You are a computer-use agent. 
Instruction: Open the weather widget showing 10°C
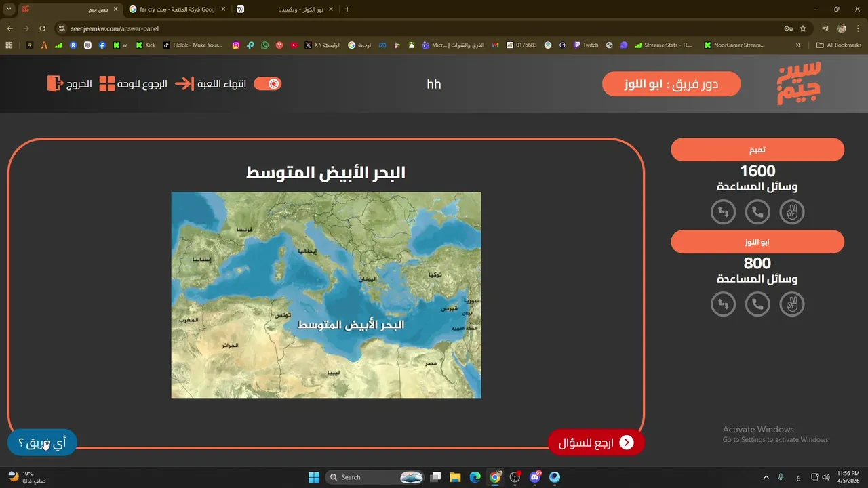(27, 477)
